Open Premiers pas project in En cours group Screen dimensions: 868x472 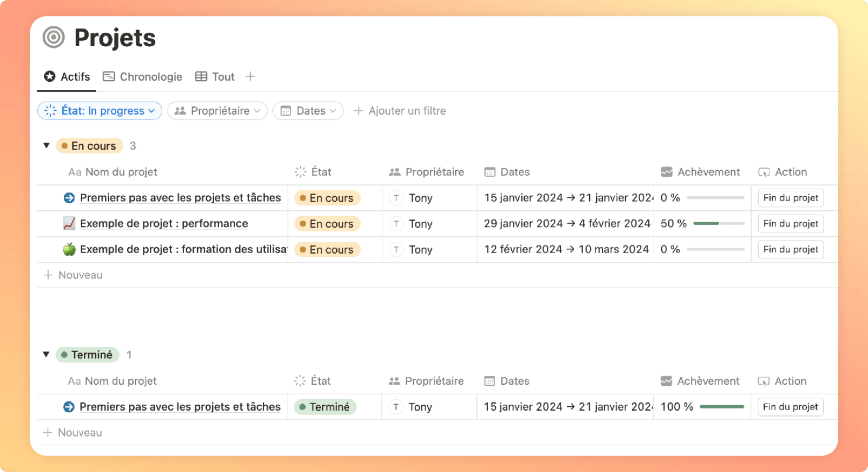pos(180,198)
